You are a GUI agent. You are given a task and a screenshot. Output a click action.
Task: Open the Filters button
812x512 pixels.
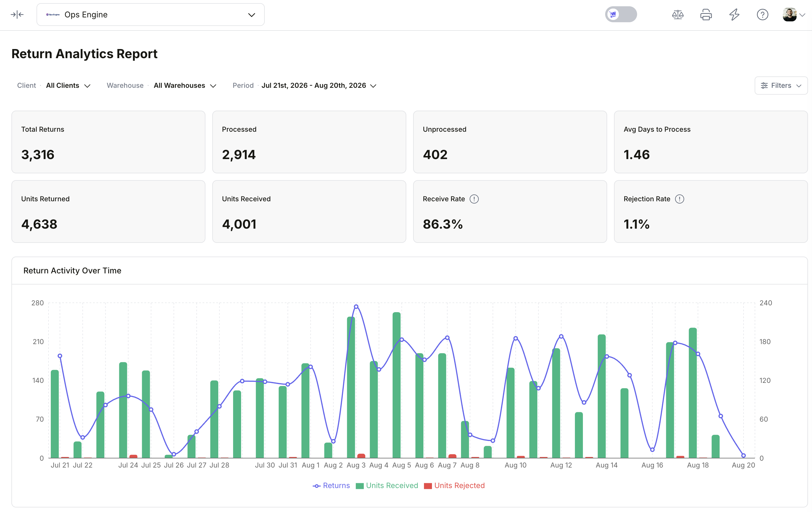point(781,86)
